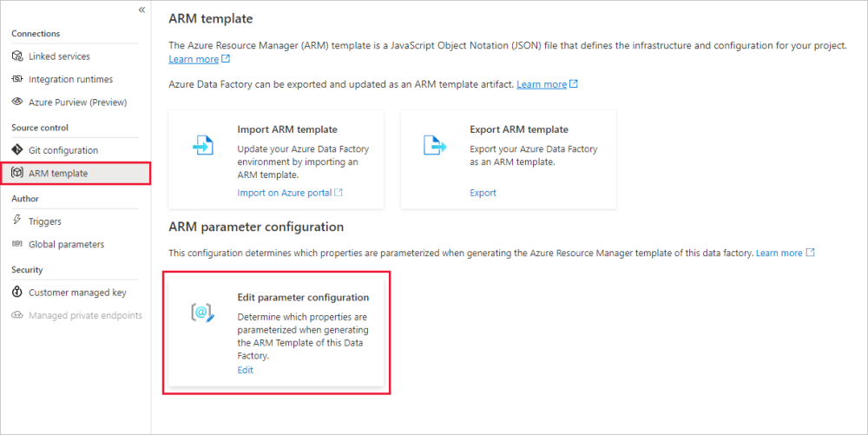Click ARM parameter configuration heading

click(x=256, y=227)
